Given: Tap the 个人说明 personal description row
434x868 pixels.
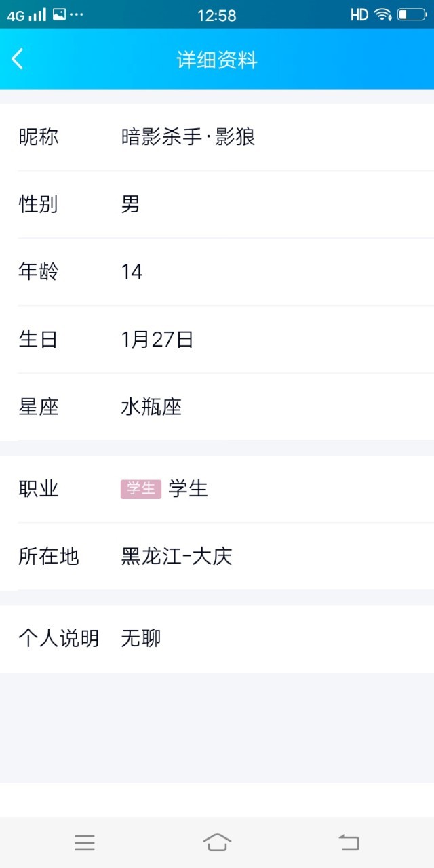Looking at the screenshot, I should (x=217, y=638).
